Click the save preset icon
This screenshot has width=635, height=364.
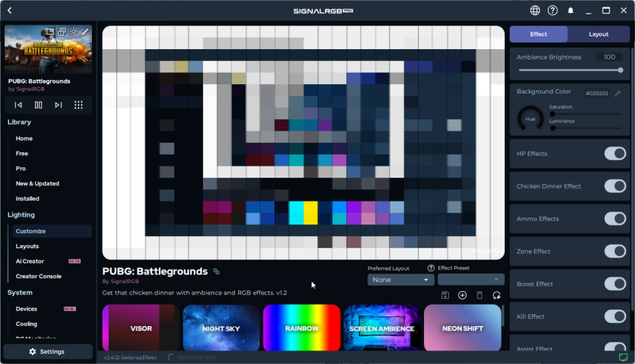[445, 295]
